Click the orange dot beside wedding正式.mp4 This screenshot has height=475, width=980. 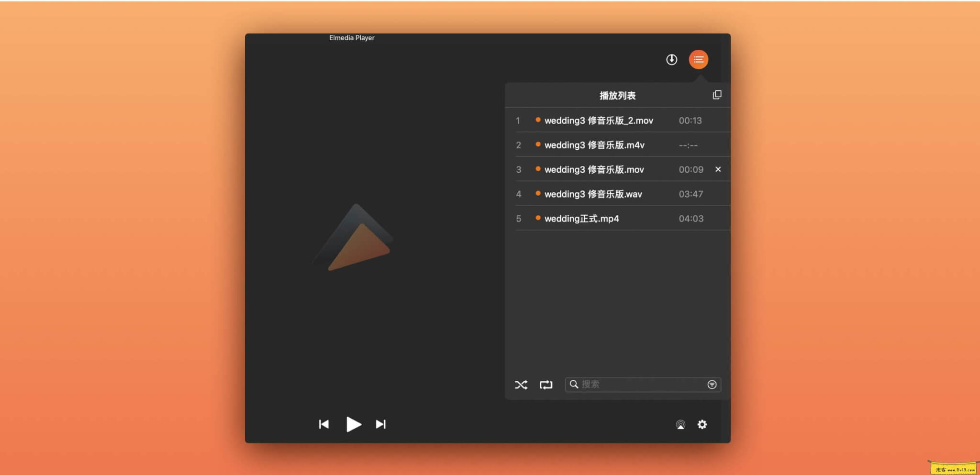click(x=538, y=218)
